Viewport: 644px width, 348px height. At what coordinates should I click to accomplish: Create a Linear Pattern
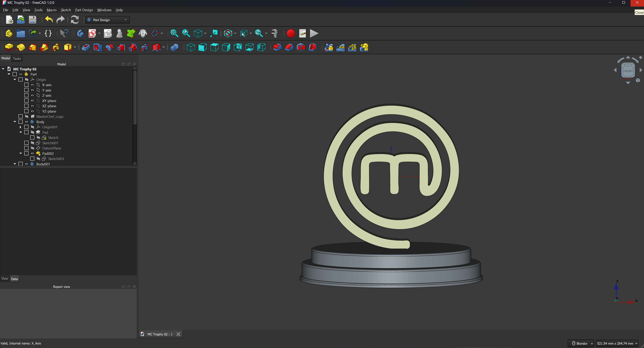pos(340,47)
